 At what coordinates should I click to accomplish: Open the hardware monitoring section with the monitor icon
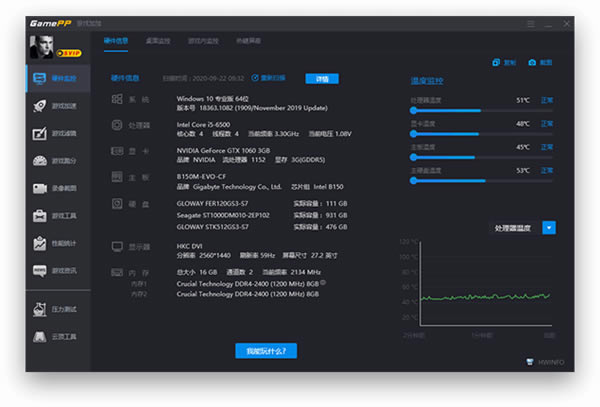click(39, 78)
